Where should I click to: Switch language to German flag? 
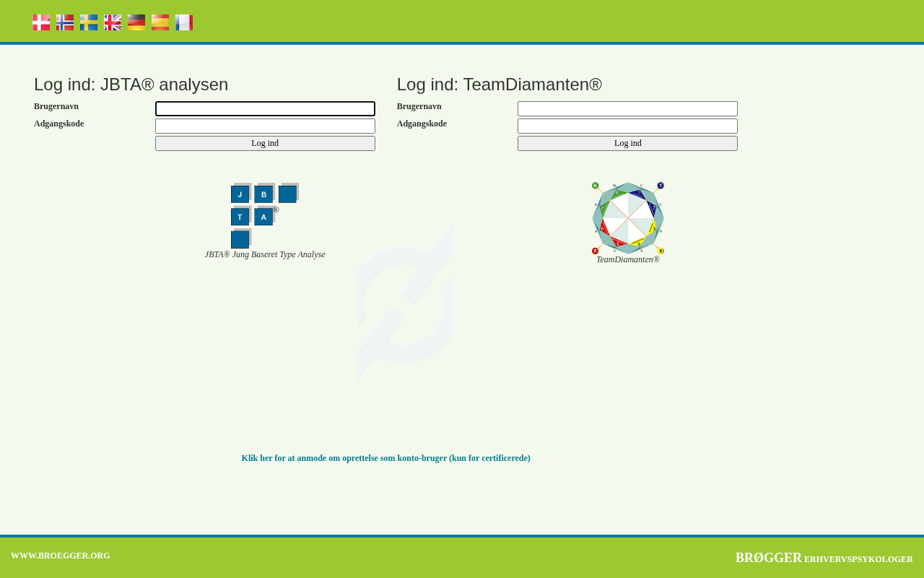136,22
